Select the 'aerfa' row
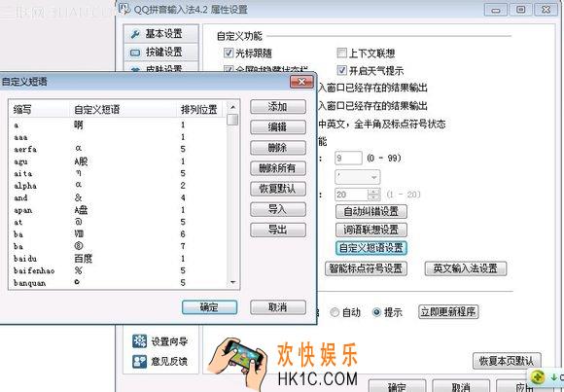The width and height of the screenshot is (564, 392). [x=119, y=149]
